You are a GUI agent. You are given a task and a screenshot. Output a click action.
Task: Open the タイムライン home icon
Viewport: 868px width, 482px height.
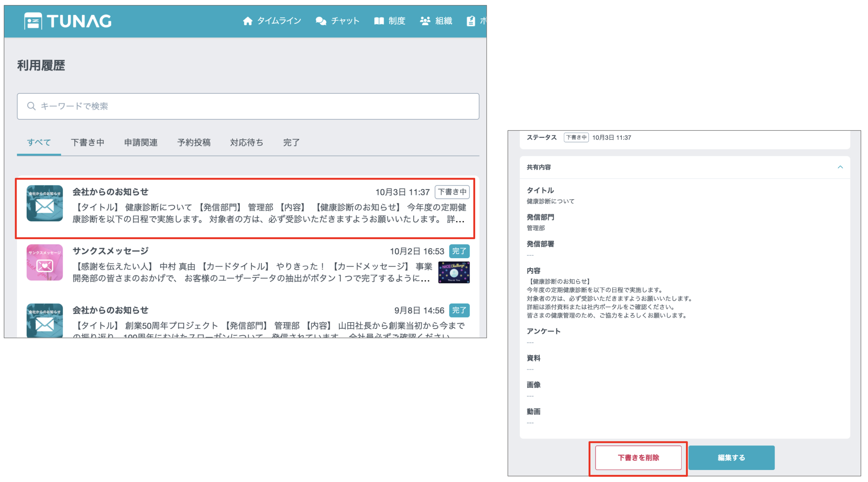[x=248, y=21]
